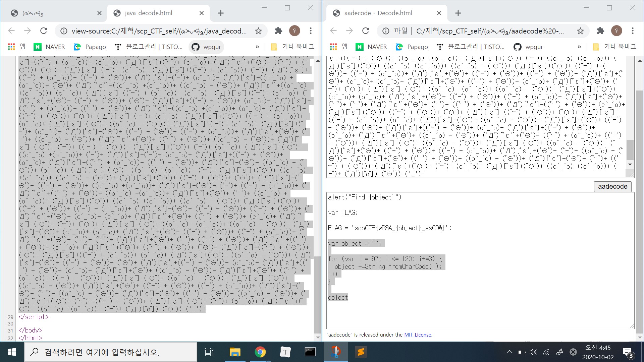Open Chrome menu in left window
644x362 pixels.
point(311,31)
